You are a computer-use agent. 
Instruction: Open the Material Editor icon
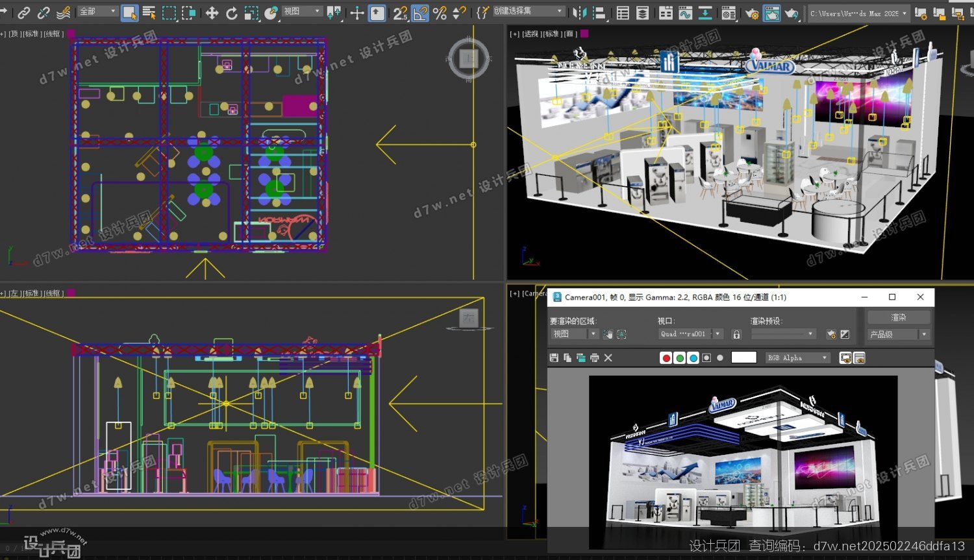tap(729, 12)
